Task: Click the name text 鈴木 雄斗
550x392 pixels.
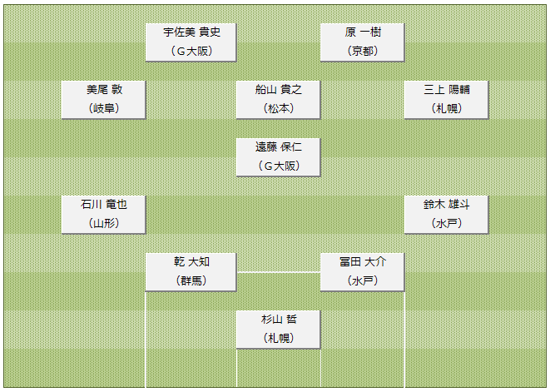Action: point(447,204)
